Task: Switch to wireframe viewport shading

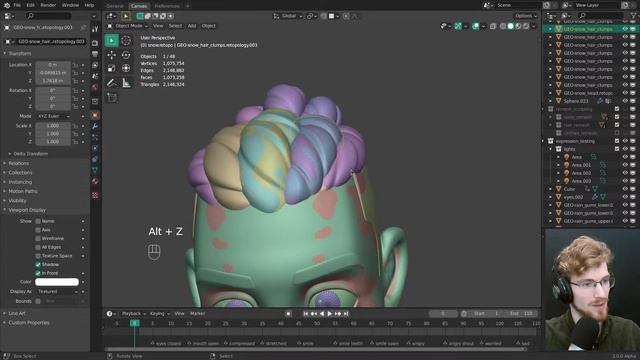Action: click(x=503, y=26)
